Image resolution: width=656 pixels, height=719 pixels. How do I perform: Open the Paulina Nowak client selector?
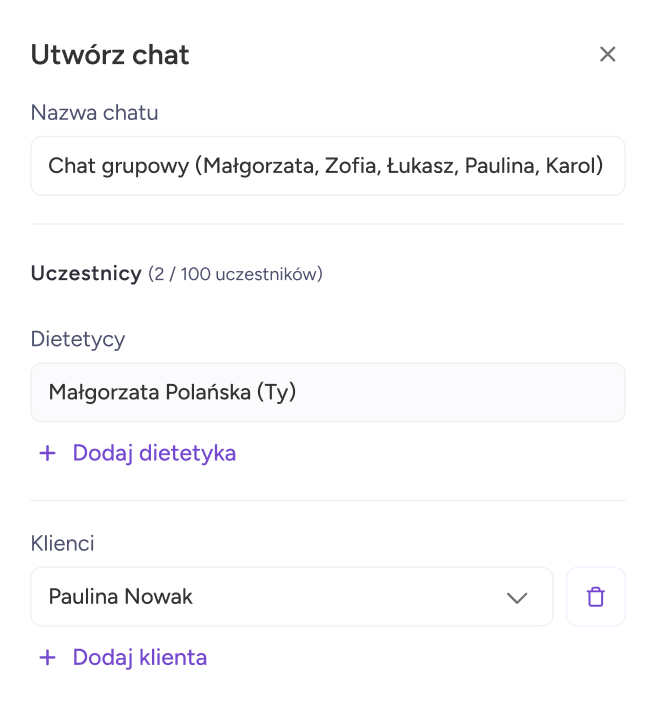click(x=290, y=597)
